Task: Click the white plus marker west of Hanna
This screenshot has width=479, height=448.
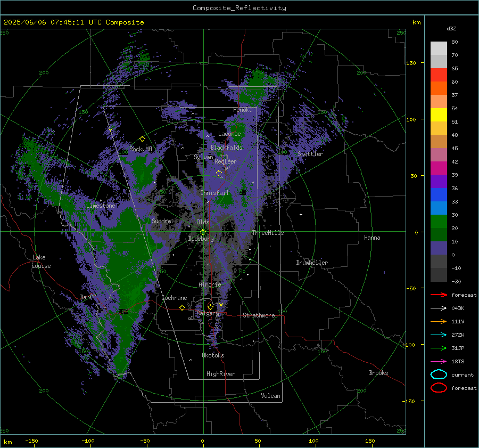Action: click(301, 214)
